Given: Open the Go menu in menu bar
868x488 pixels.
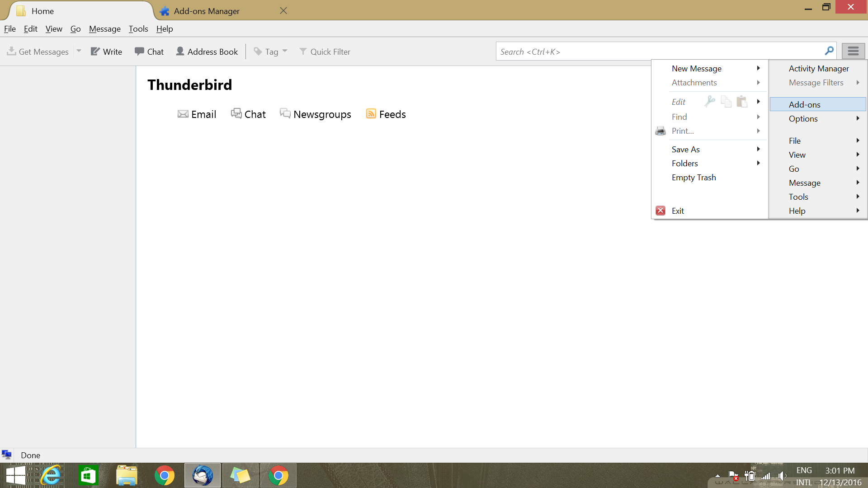Looking at the screenshot, I should click(75, 28).
